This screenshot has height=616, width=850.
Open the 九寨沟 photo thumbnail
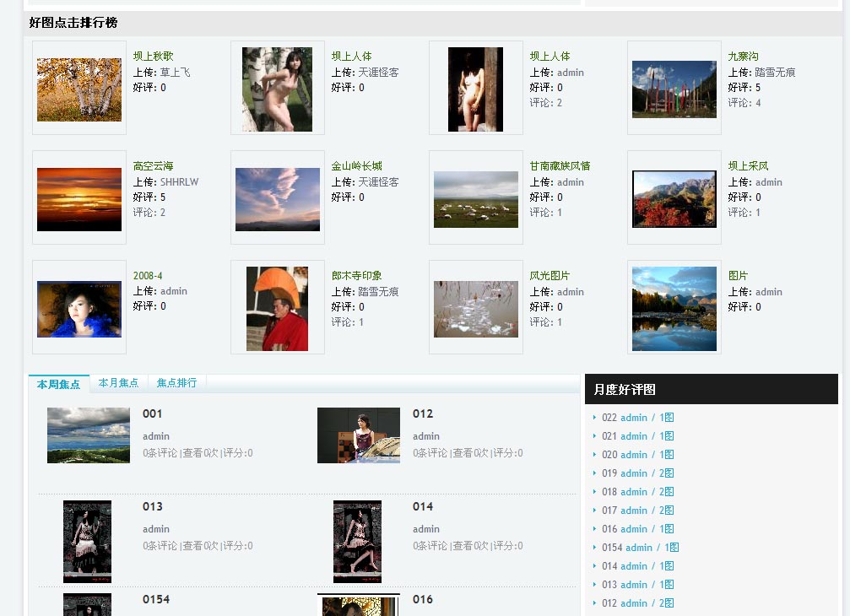(x=674, y=89)
